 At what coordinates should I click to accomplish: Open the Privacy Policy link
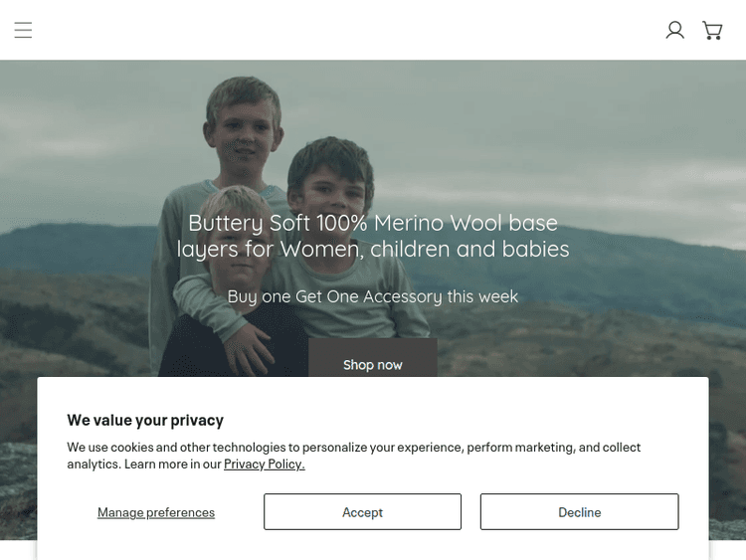tap(264, 464)
